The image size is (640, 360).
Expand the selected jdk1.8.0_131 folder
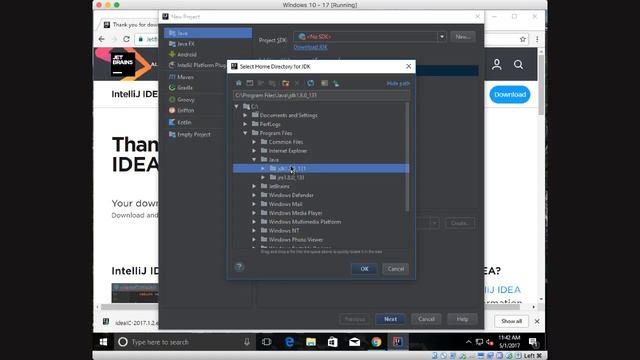263,169
